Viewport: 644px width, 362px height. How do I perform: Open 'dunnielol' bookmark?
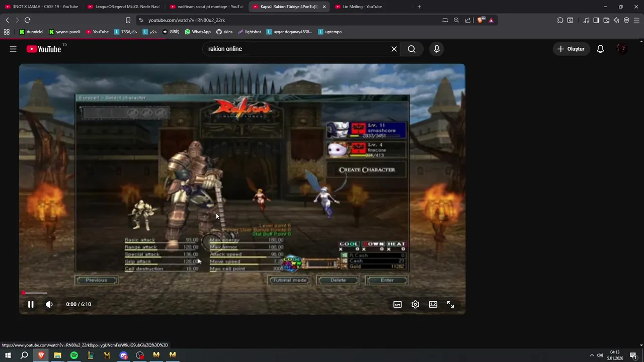point(31,32)
